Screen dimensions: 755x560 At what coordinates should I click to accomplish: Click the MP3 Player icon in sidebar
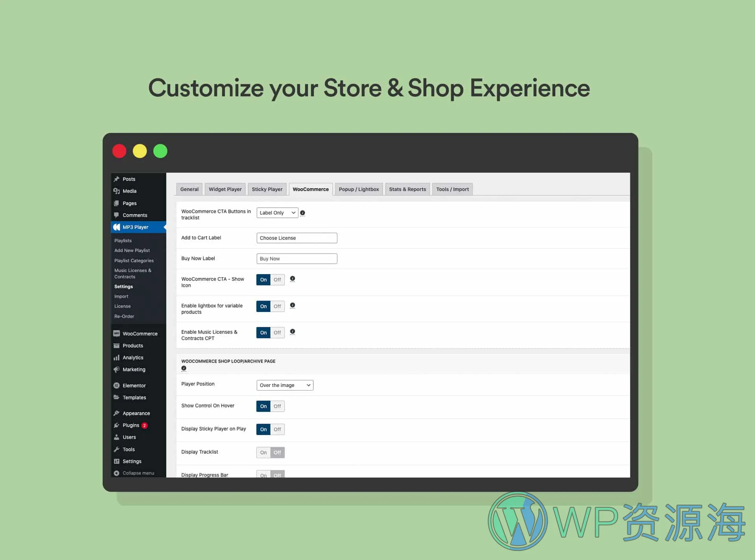point(116,227)
